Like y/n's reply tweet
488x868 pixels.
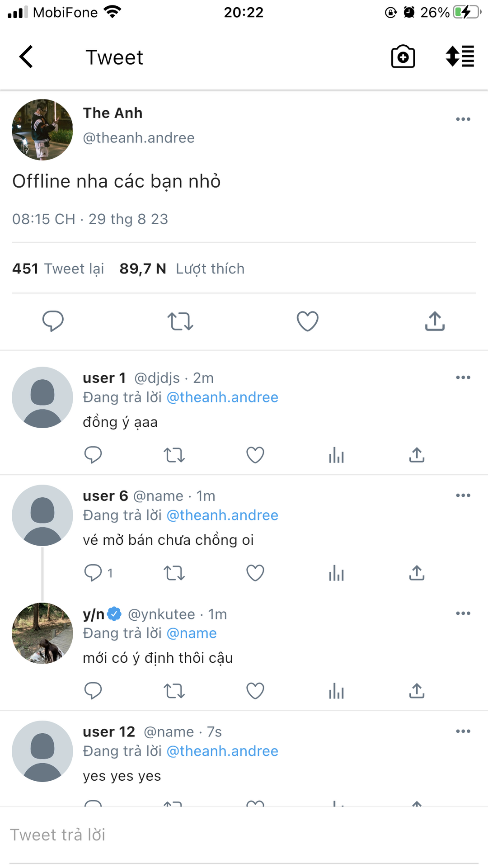255,691
